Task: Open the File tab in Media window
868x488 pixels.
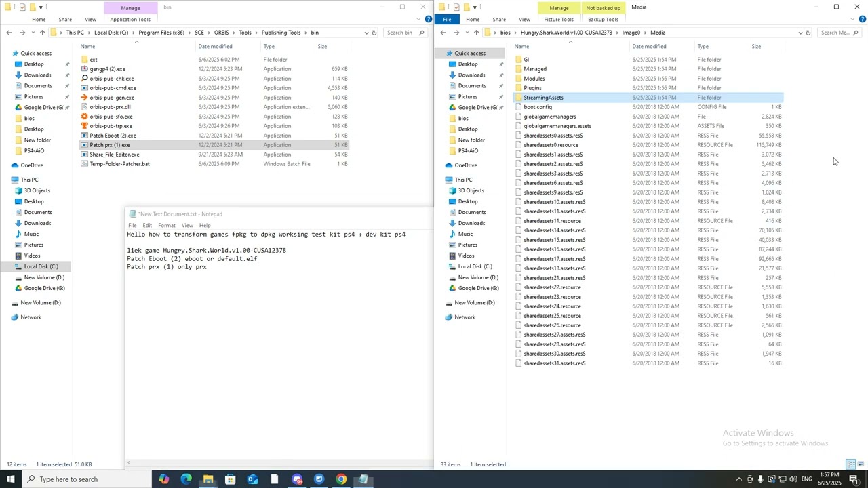Action: pos(447,19)
